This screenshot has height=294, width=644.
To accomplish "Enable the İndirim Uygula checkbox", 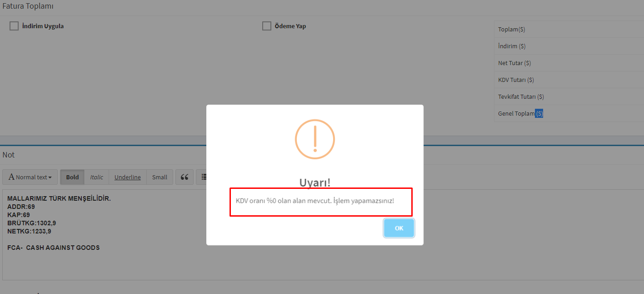I will coord(14,26).
